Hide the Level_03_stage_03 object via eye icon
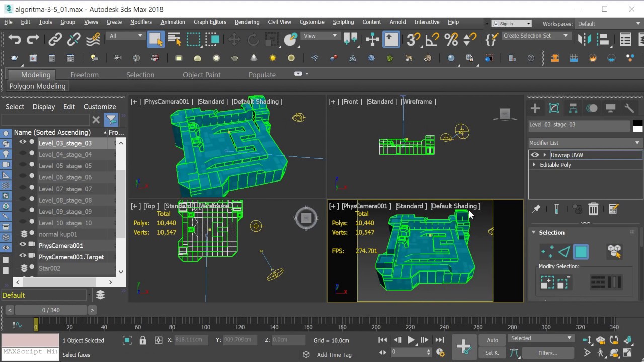The width and height of the screenshot is (644, 362). point(23,143)
